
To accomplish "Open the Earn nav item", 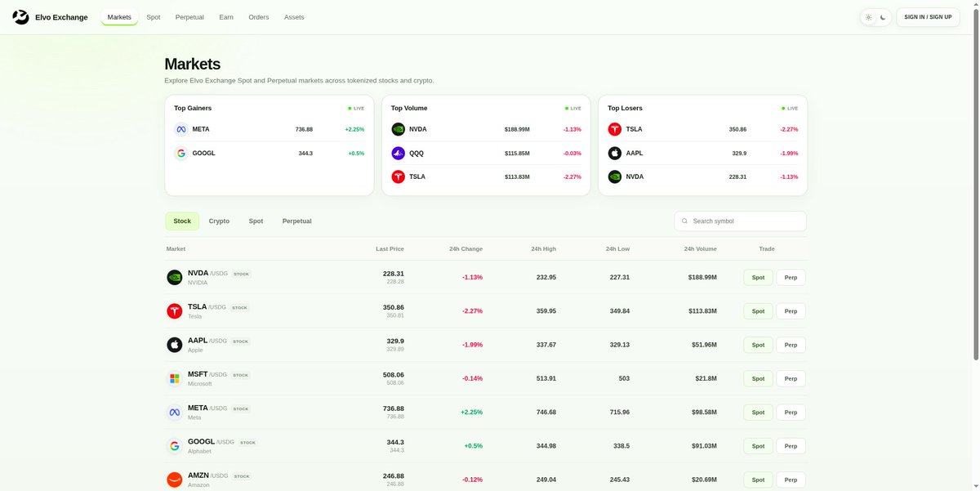I will [x=226, y=17].
